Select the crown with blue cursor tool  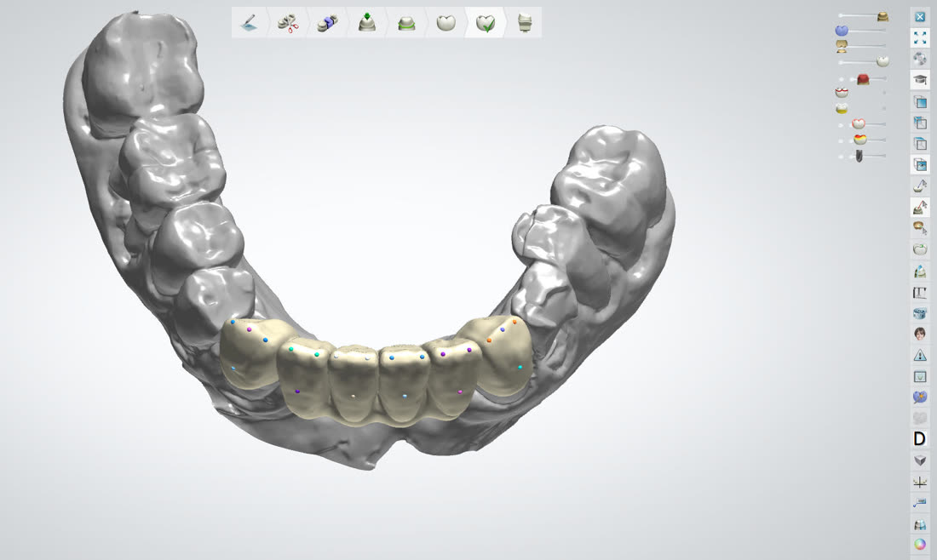pos(920,186)
